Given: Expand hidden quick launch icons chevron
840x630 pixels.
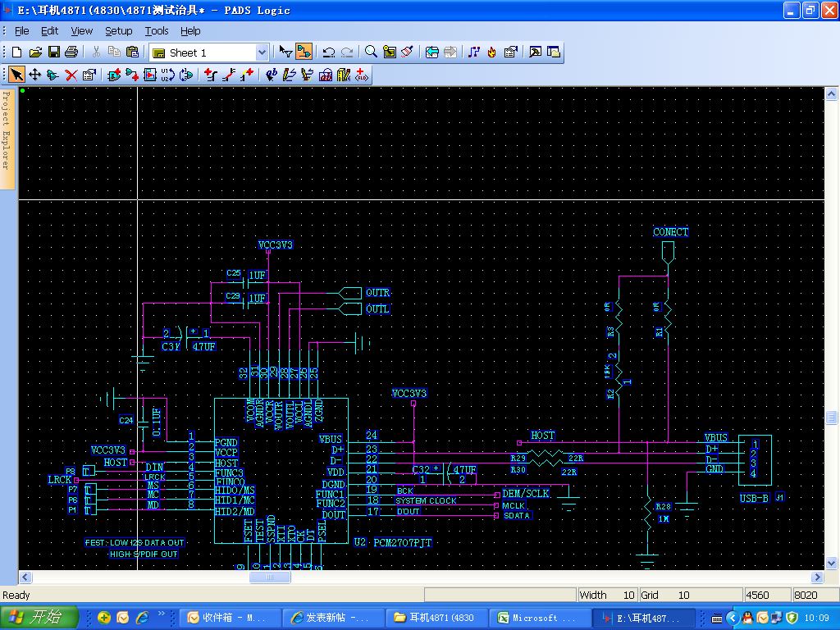Looking at the screenshot, I should click(162, 614).
